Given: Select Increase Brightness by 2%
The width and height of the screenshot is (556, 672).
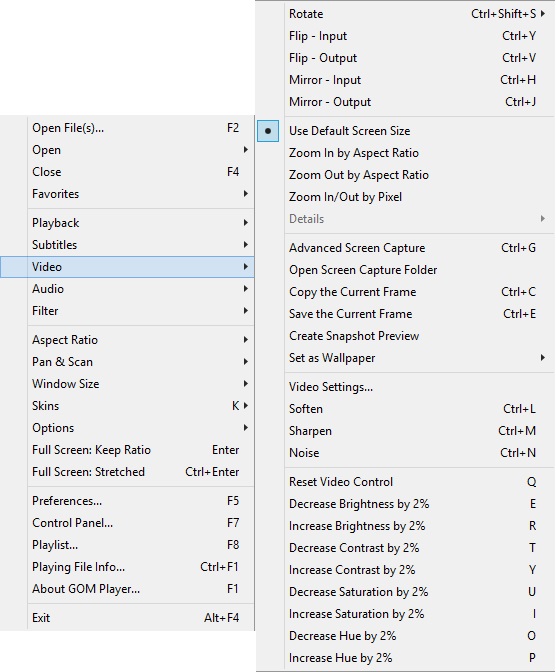Looking at the screenshot, I should (406, 526).
